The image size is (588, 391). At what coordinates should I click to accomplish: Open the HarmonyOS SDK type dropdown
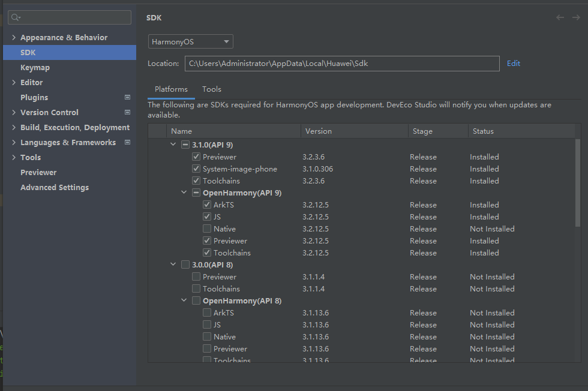tap(191, 41)
